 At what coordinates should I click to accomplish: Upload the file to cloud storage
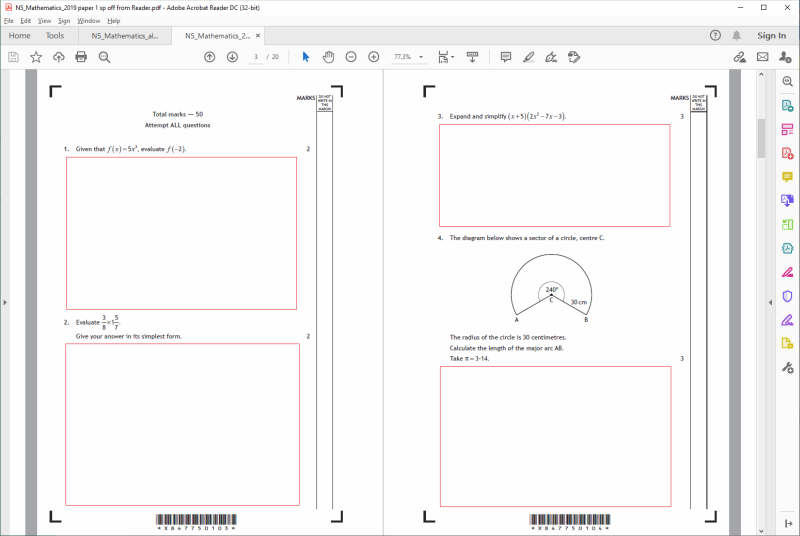(59, 57)
